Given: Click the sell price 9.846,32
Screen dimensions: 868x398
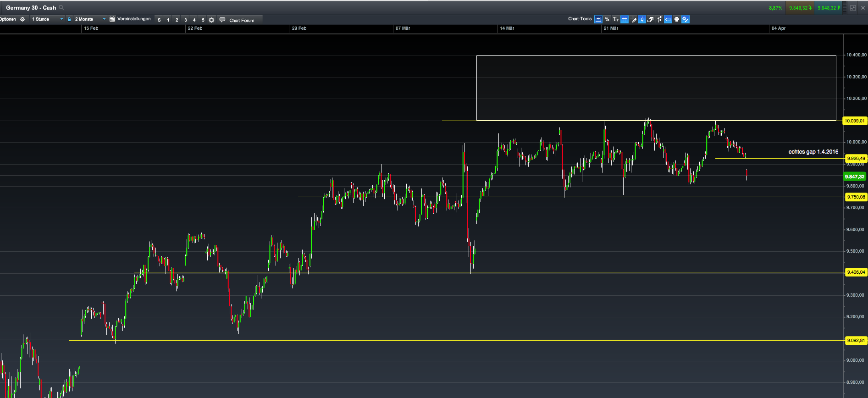Looking at the screenshot, I should tap(800, 8).
